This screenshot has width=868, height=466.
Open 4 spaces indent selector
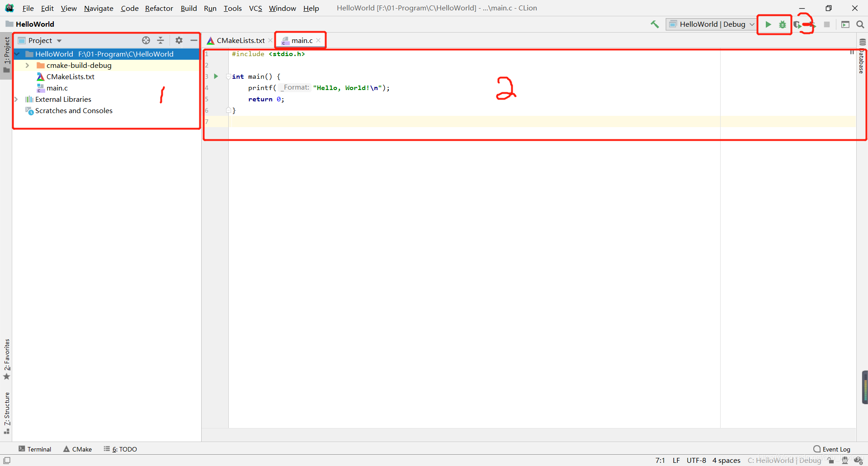coord(726,460)
